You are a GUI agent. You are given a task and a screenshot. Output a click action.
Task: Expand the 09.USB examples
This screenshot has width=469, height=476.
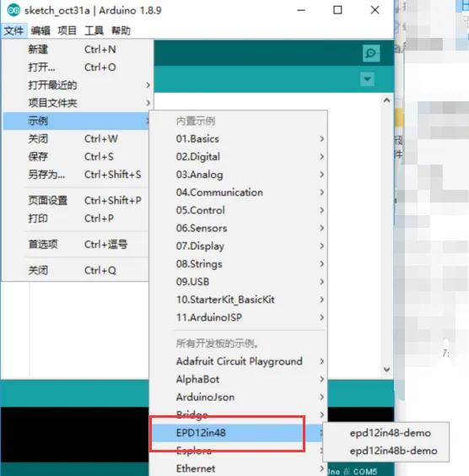point(239,282)
